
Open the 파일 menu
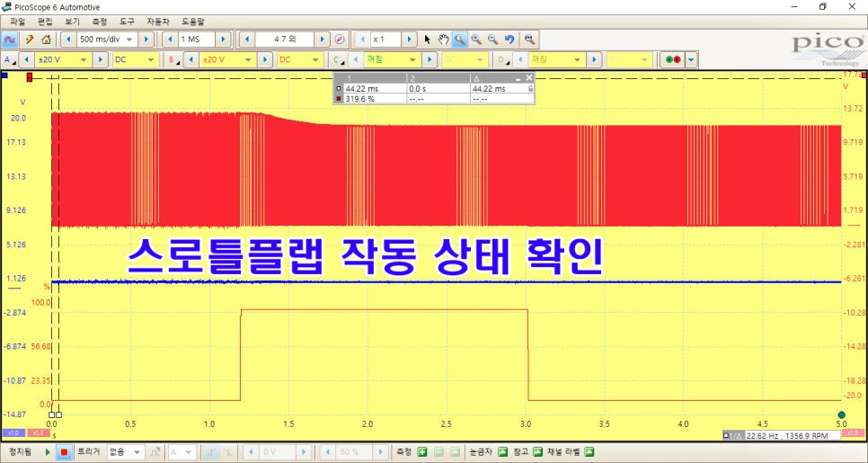(x=17, y=22)
